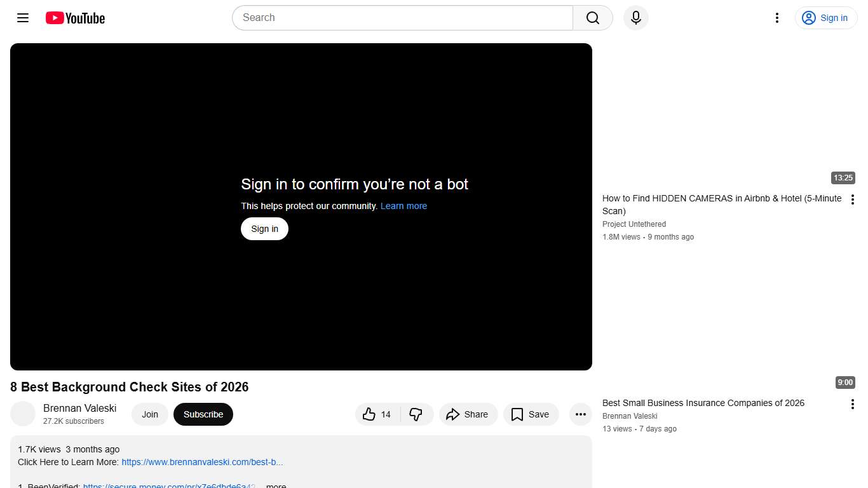
Task: Click the YouTube logo
Action: pyautogui.click(x=74, y=18)
